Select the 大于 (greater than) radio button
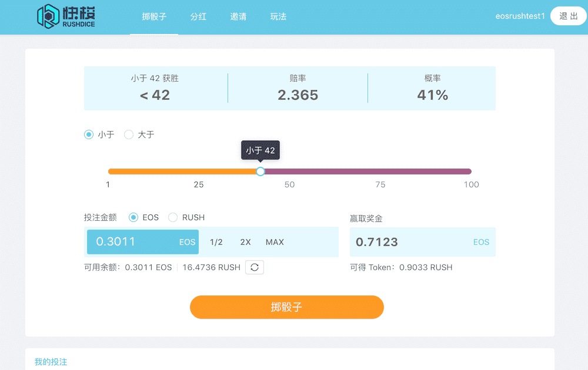 pos(129,134)
